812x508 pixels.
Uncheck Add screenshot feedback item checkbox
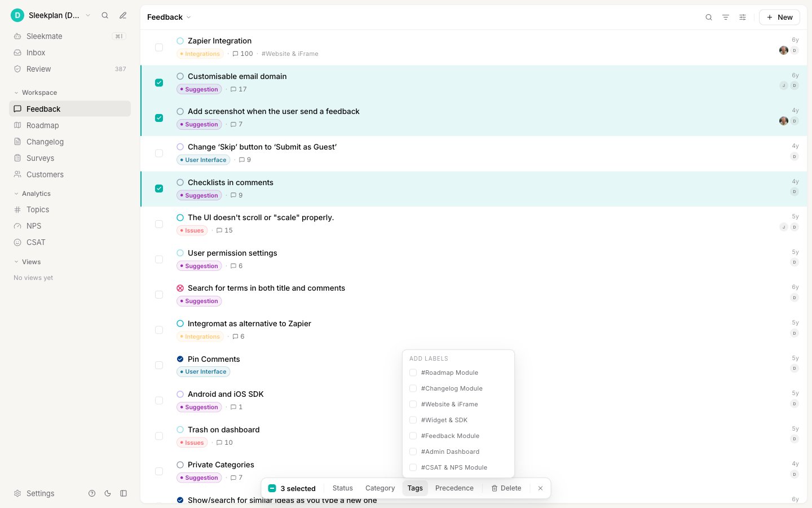(x=159, y=118)
